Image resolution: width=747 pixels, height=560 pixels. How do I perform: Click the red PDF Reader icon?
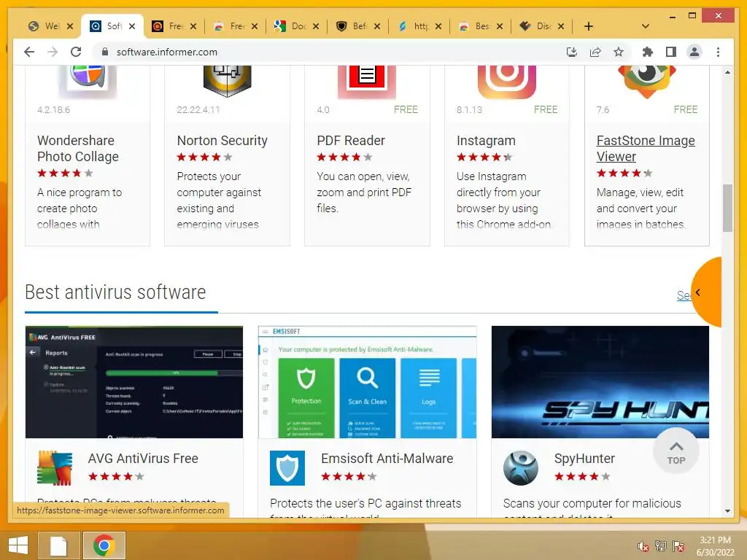pos(367,81)
